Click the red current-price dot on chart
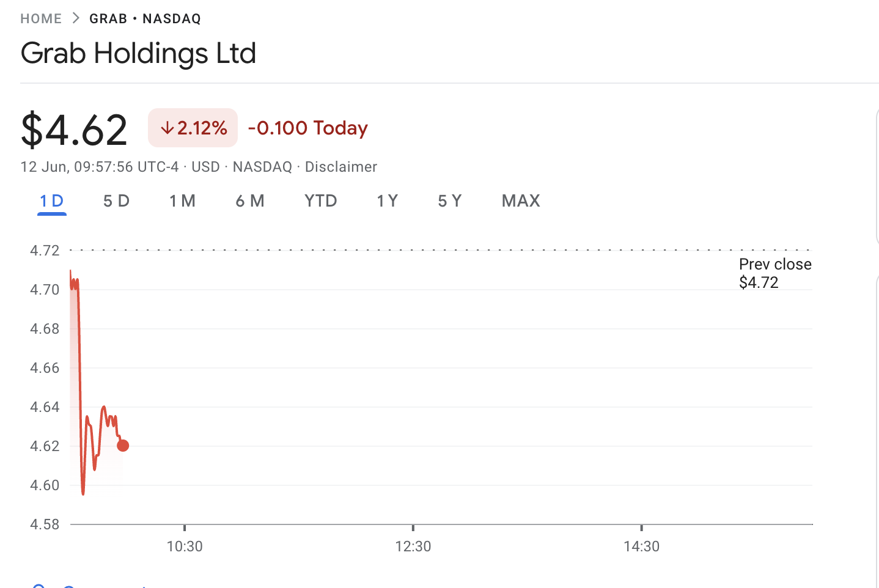The image size is (879, 588). point(123,446)
